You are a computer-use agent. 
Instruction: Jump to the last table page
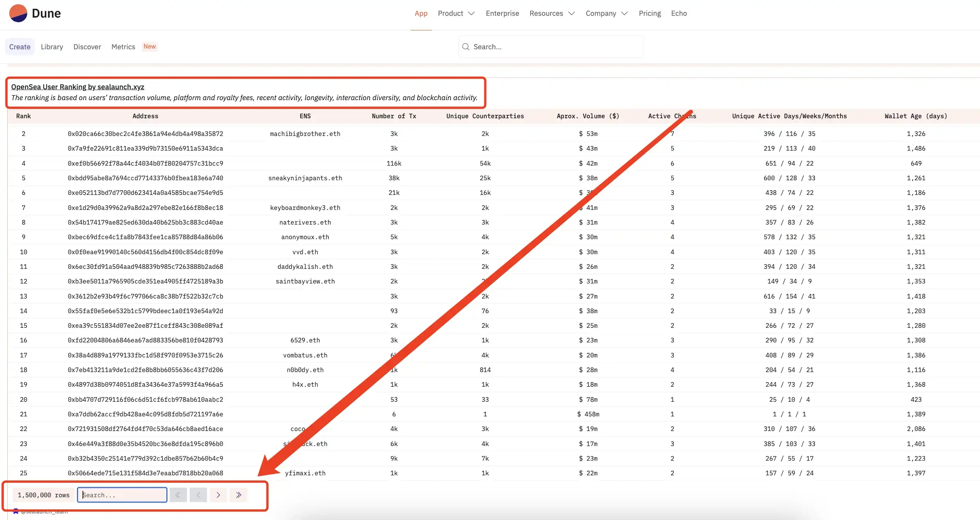[x=239, y=495]
